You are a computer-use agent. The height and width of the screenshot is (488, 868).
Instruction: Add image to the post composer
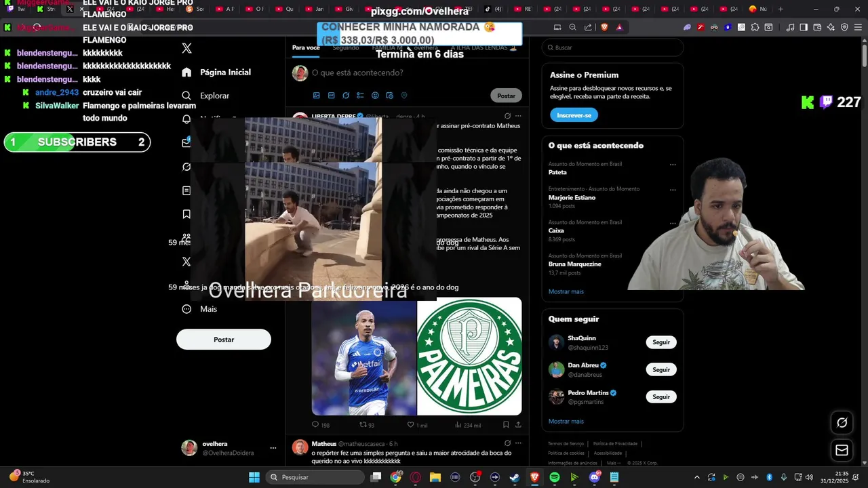(316, 96)
